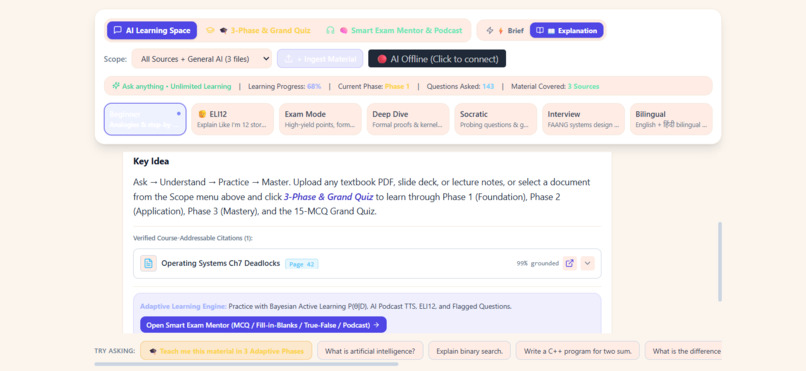806x371 pixels.
Task: Click graduation cap icon on Teach me suggestion
Action: point(153,351)
